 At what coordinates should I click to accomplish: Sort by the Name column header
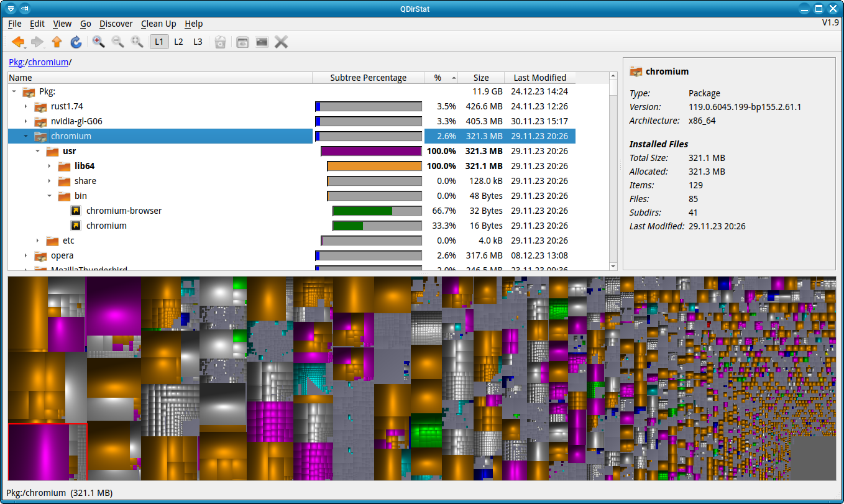pyautogui.click(x=160, y=78)
